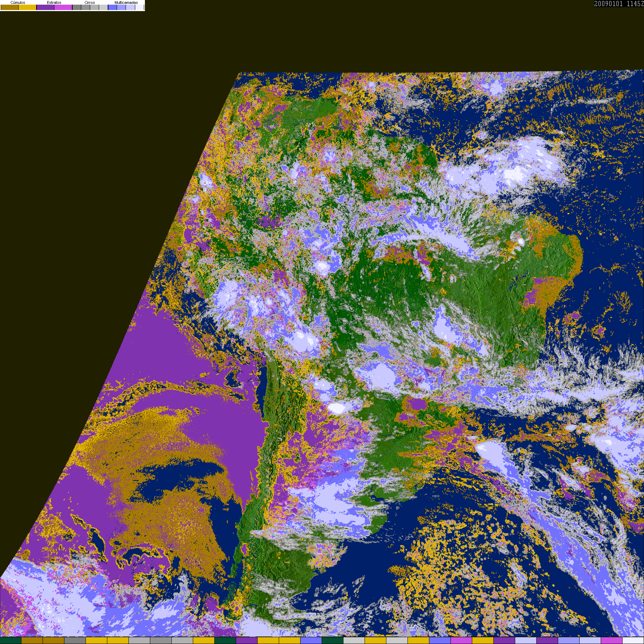
Task: Click the Cúmulos legend label
Action: (18, 3)
